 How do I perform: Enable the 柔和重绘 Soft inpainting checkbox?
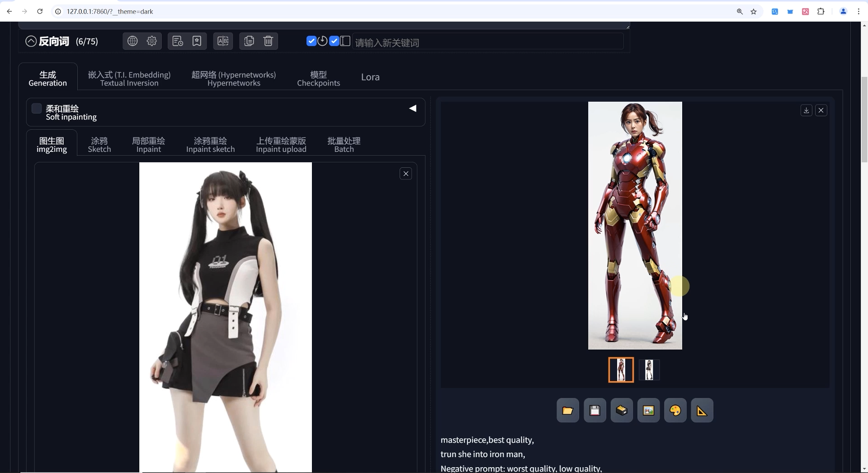37,109
